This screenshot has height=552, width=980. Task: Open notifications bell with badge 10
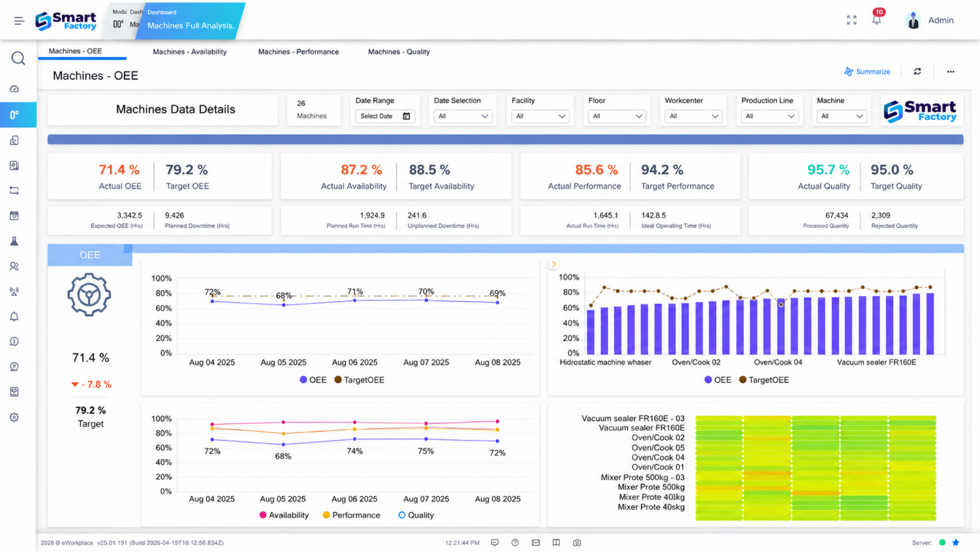[877, 18]
